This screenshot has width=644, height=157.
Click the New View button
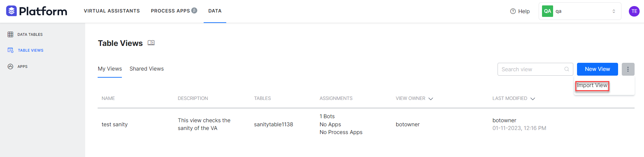coord(597,69)
